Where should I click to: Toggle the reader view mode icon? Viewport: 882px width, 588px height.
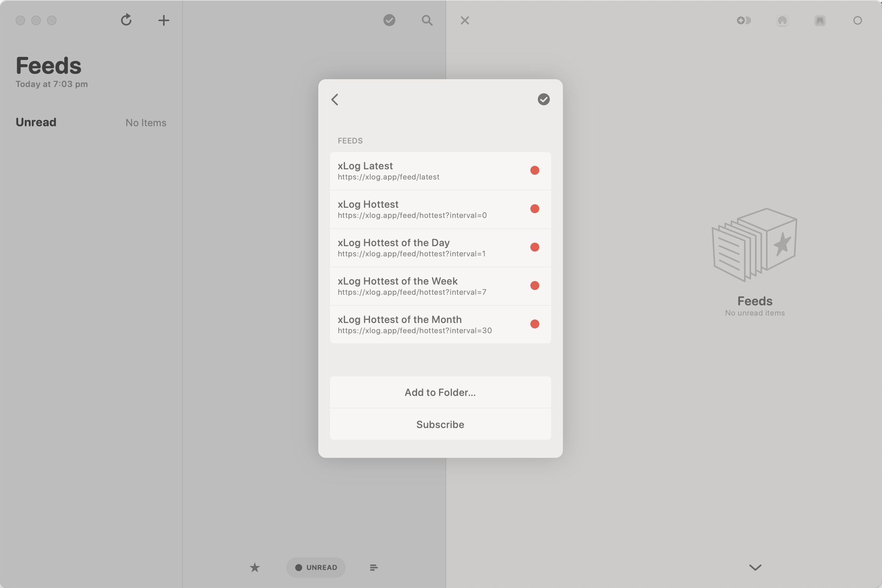[x=744, y=20]
